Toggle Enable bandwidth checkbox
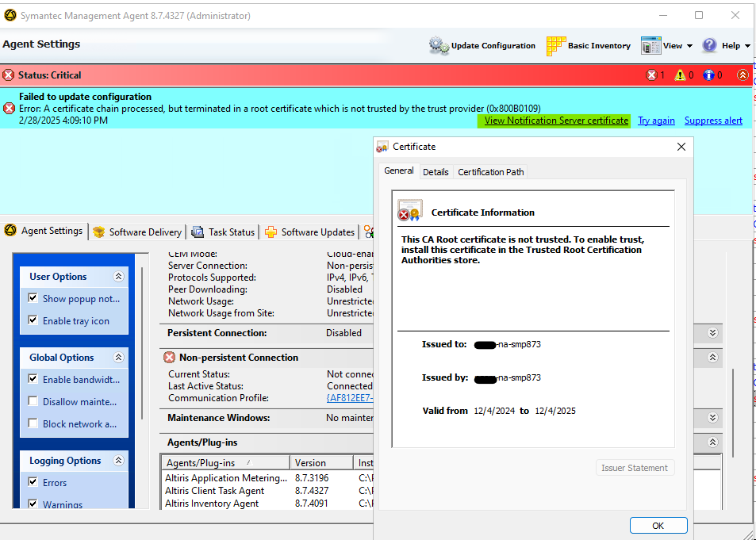This screenshot has width=756, height=540. (33, 379)
